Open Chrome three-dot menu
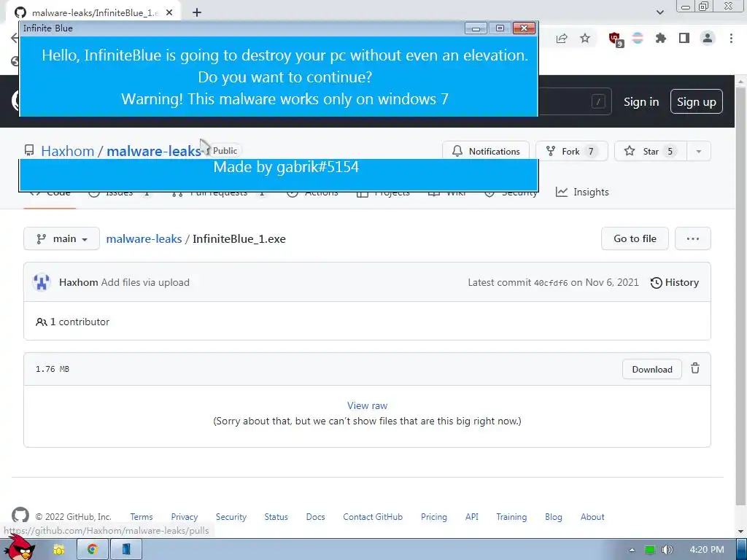Screen dimensions: 747x560 pyautogui.click(x=731, y=38)
